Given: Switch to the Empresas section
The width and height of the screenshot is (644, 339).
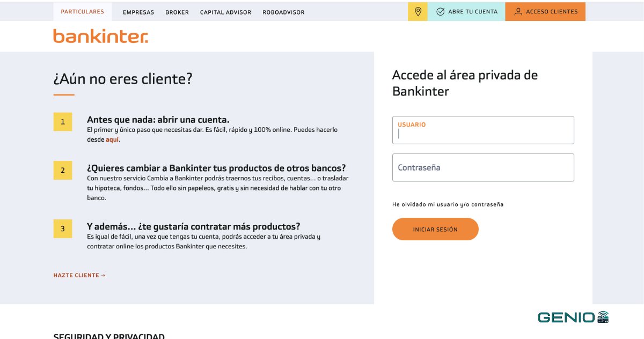Looking at the screenshot, I should 138,12.
